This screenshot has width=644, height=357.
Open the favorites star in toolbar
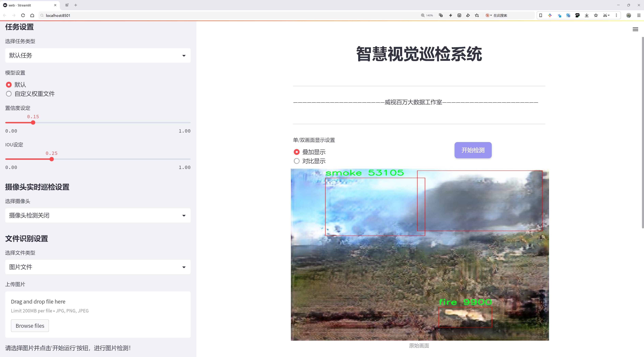click(x=596, y=15)
